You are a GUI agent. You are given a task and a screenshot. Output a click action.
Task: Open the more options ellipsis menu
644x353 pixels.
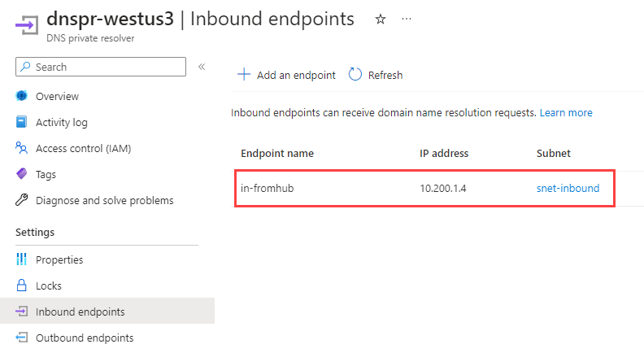407,19
